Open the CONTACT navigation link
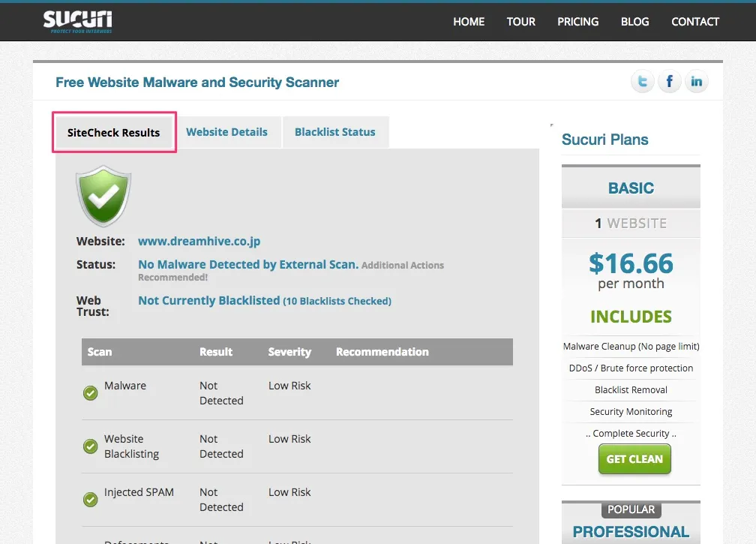This screenshot has width=756, height=544. tap(694, 22)
